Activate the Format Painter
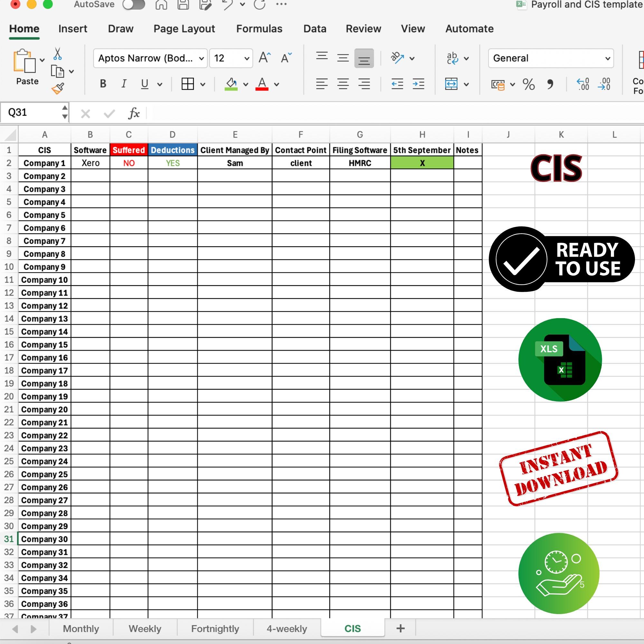The height and width of the screenshot is (644, 644). 57,88
